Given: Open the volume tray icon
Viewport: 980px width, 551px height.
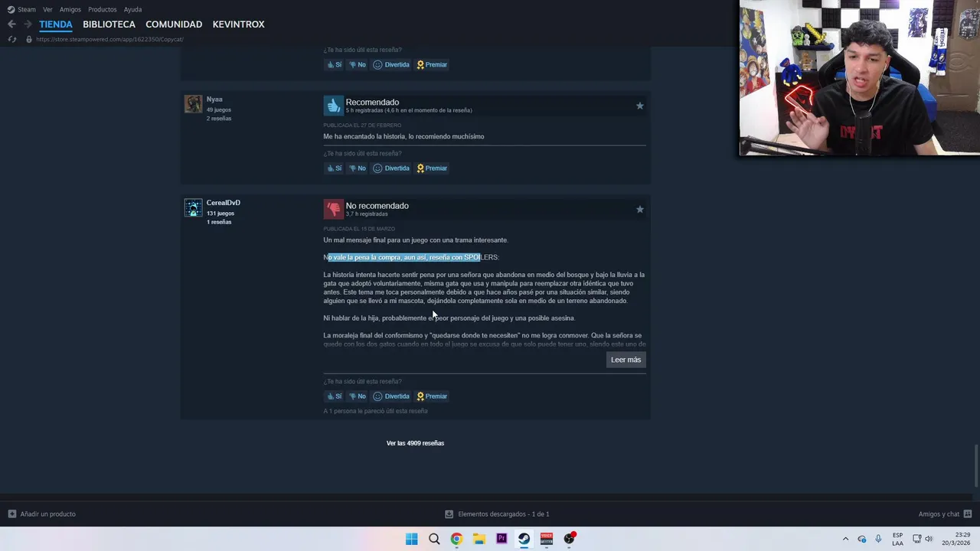Looking at the screenshot, I should [929, 539].
